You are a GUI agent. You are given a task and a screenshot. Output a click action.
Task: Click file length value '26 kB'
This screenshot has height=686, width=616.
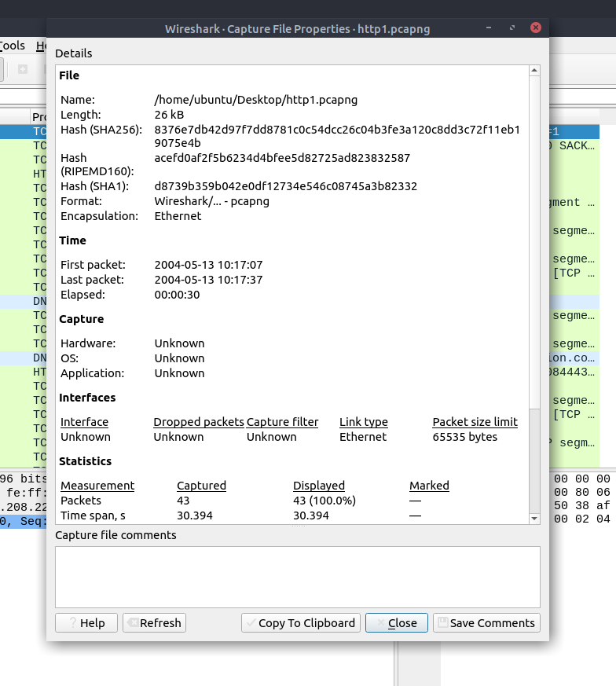[169, 115]
